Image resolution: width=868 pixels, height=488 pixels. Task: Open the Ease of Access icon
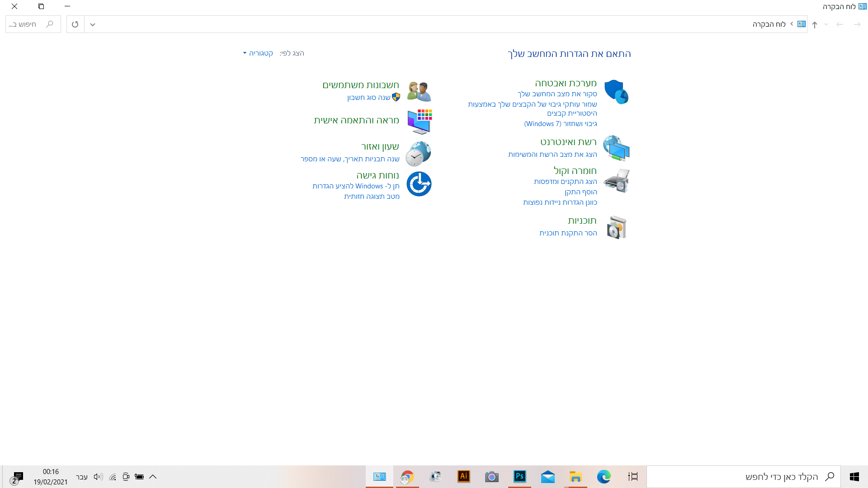pos(419,184)
